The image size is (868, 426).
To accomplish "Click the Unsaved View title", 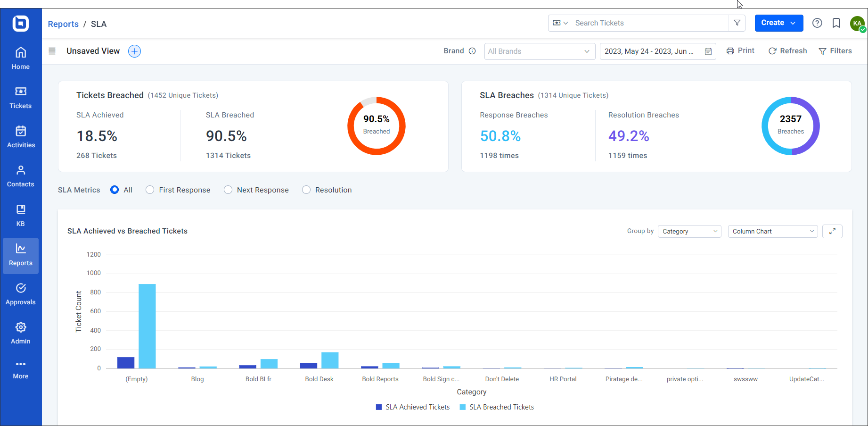I will point(93,51).
